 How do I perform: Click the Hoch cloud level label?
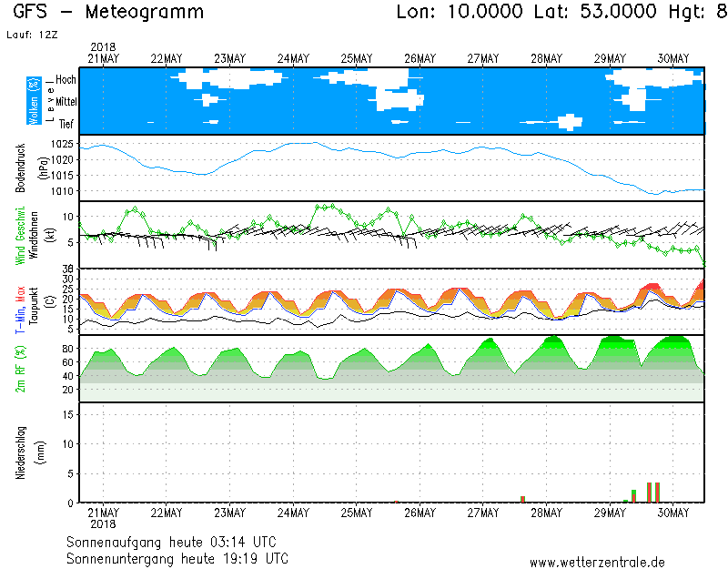coord(66,80)
